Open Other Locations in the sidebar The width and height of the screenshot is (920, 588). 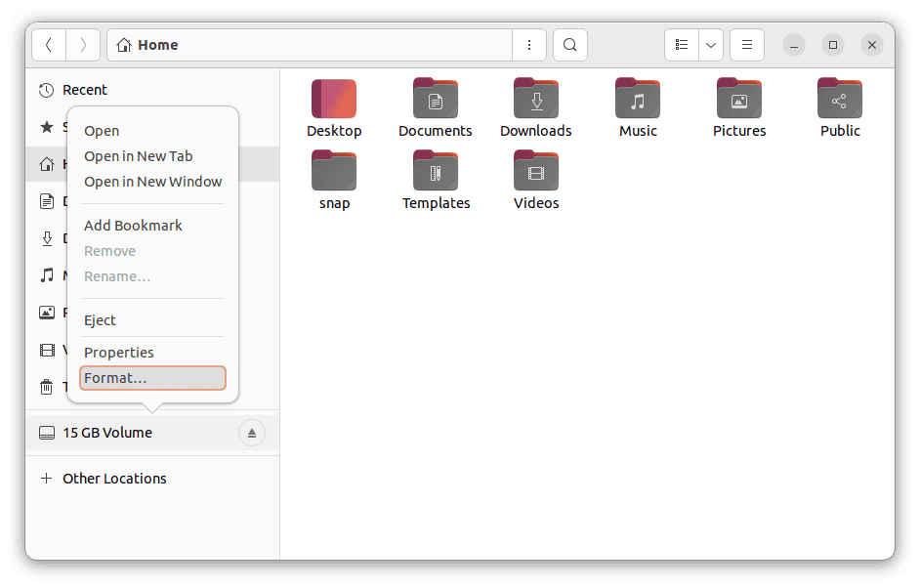[x=152, y=479]
